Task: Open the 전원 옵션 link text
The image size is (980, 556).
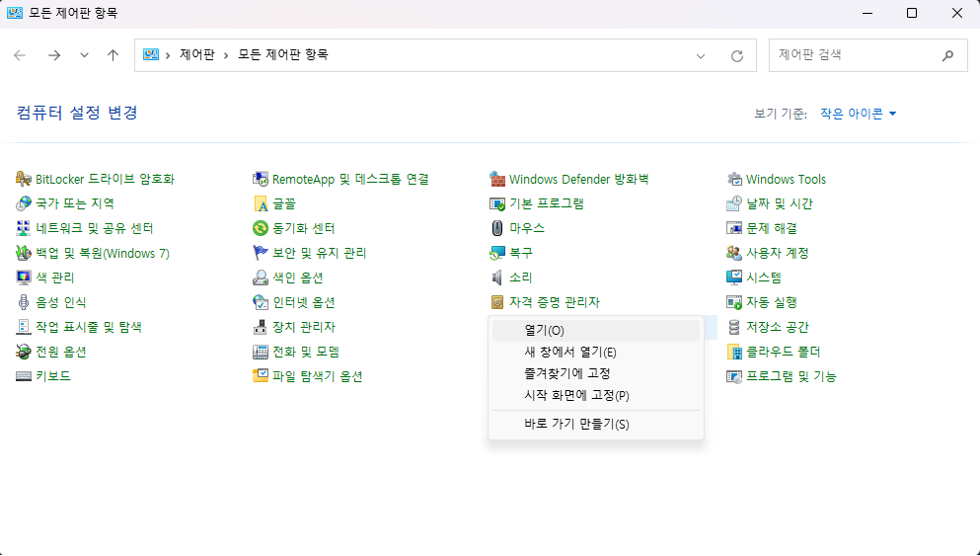Action: (x=60, y=353)
